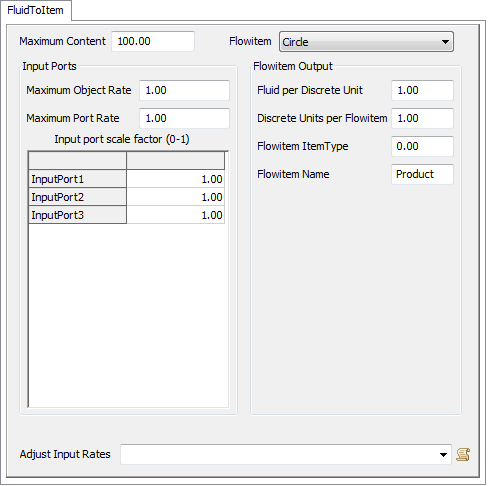488x486 pixels.
Task: Select the InputPort2 row header
Action: tap(77, 197)
